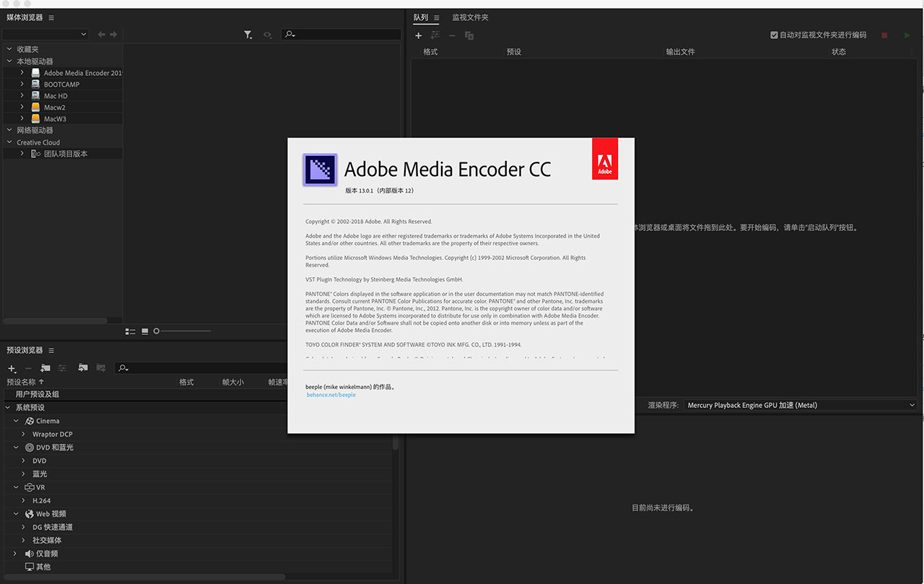Open the media browser path dropdown
This screenshot has height=584, width=924.
(x=45, y=34)
